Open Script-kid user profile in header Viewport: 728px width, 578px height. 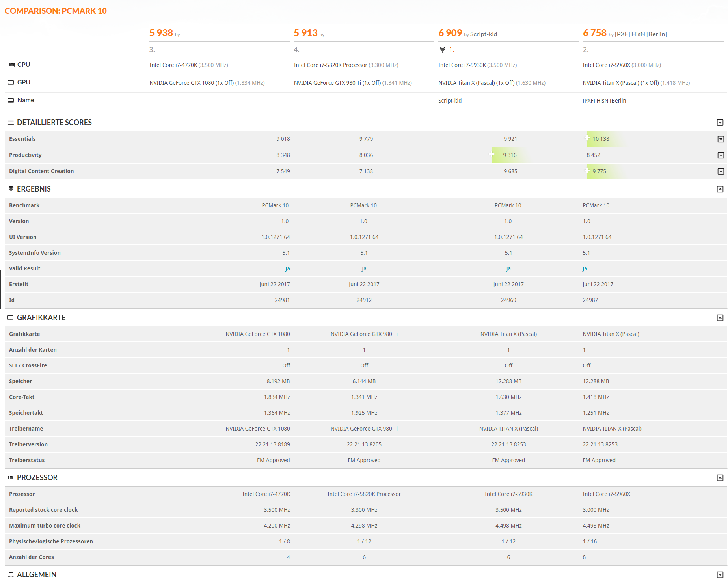[x=484, y=34]
